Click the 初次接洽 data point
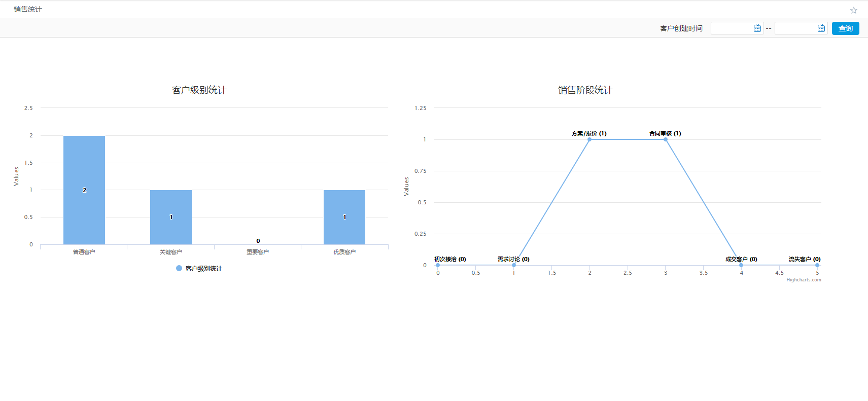This screenshot has height=401, width=868. [x=438, y=265]
